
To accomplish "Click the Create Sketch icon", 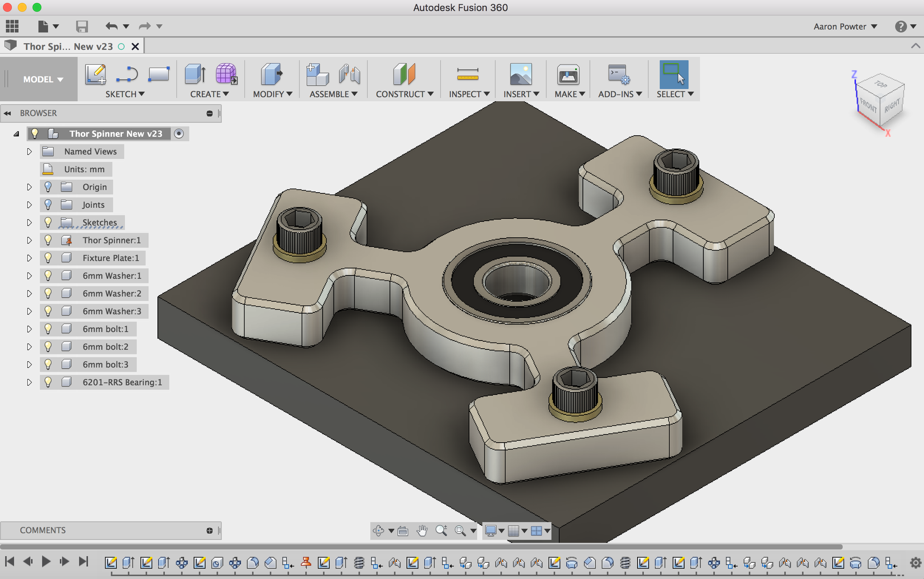I will click(95, 74).
